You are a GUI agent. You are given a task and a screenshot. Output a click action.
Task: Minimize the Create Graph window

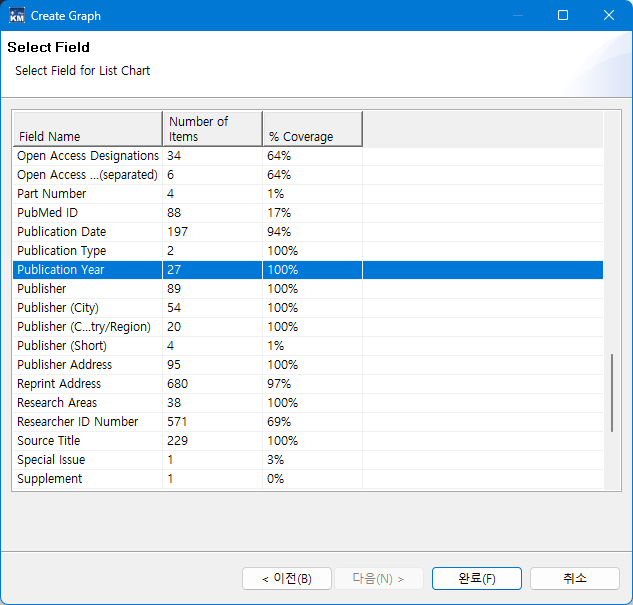coord(517,16)
